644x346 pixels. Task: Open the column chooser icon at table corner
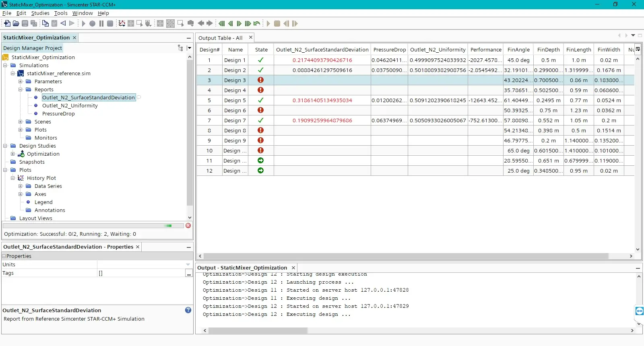point(638,49)
